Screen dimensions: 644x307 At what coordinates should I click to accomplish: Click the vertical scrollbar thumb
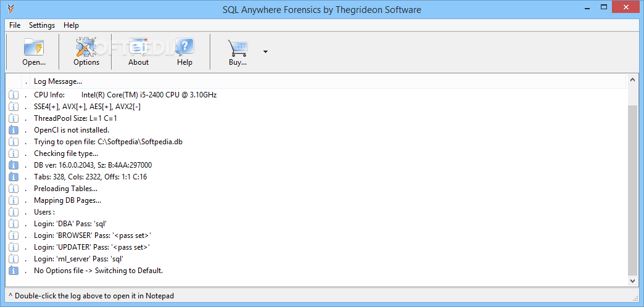pos(632,190)
